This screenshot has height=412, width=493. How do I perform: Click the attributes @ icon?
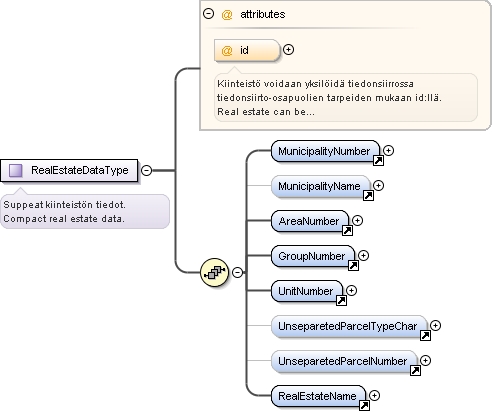pos(227,14)
